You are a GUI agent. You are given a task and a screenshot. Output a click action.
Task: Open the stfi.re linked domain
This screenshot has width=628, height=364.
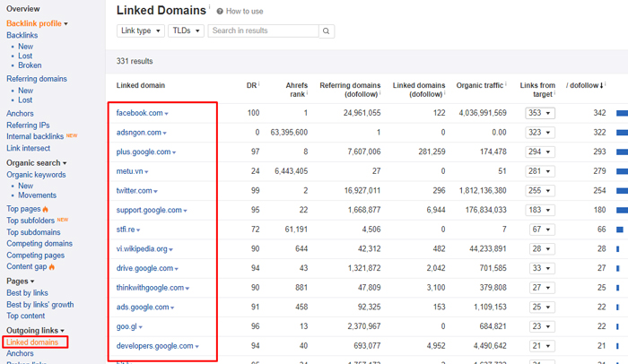click(126, 230)
